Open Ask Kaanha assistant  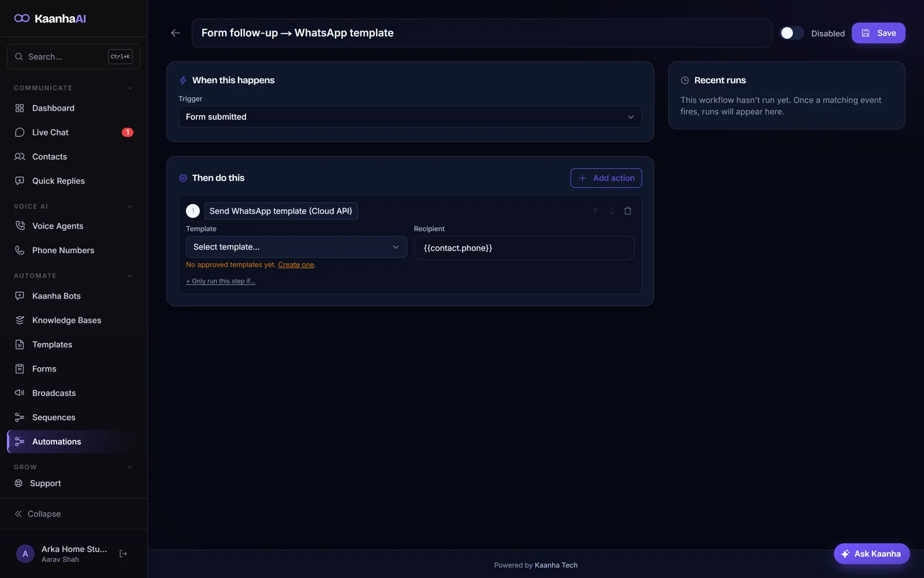tap(871, 554)
